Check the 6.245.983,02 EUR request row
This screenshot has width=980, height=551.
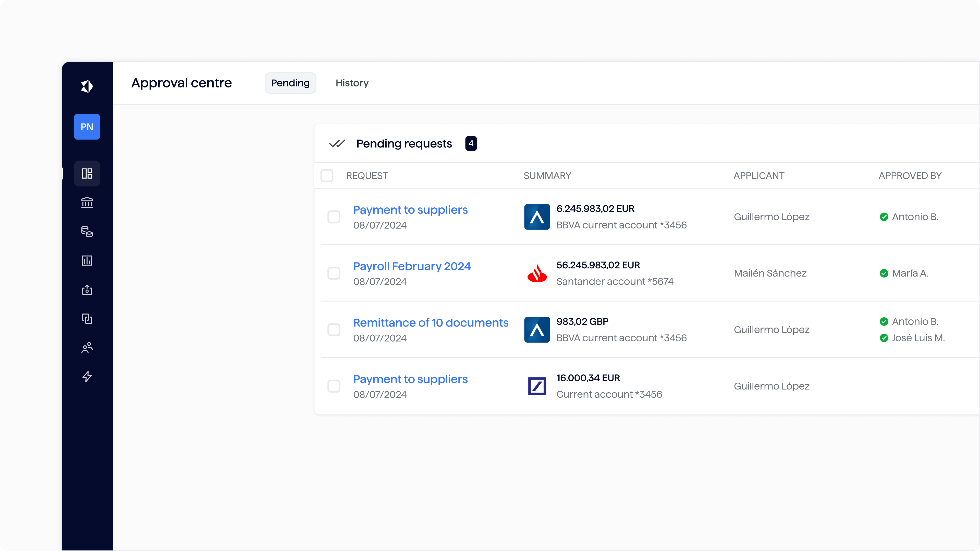[x=334, y=217]
